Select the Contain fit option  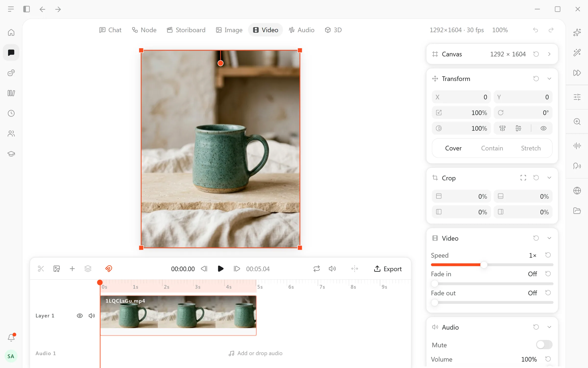[492, 148]
